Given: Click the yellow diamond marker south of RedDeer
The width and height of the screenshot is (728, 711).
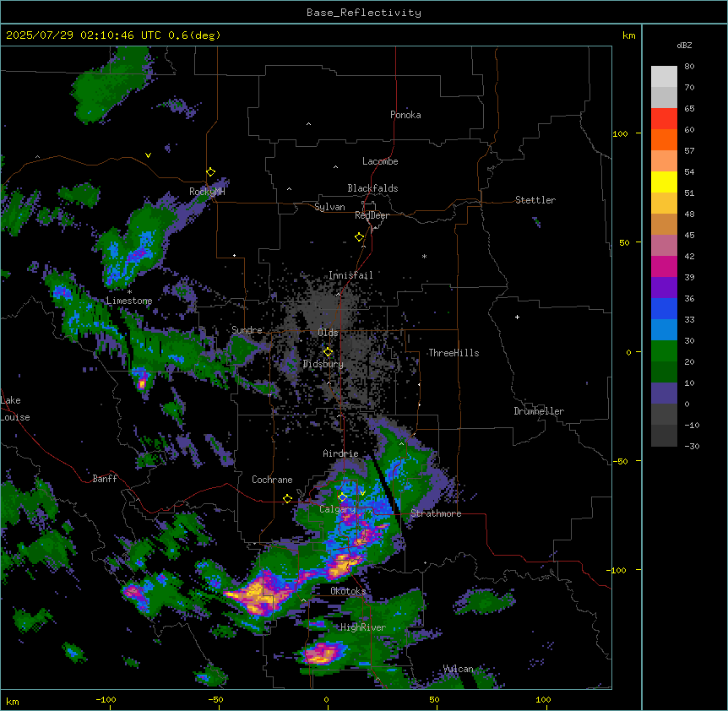Looking at the screenshot, I should pos(360,237).
